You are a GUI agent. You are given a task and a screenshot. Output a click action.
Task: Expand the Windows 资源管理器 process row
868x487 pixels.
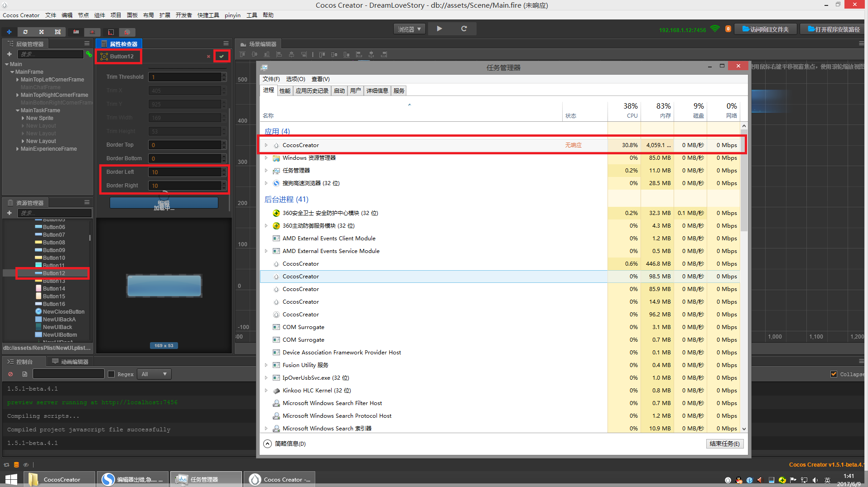tap(266, 158)
